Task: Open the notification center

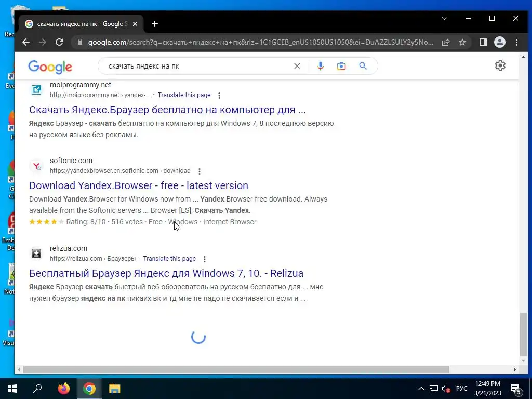Action: pyautogui.click(x=516, y=389)
